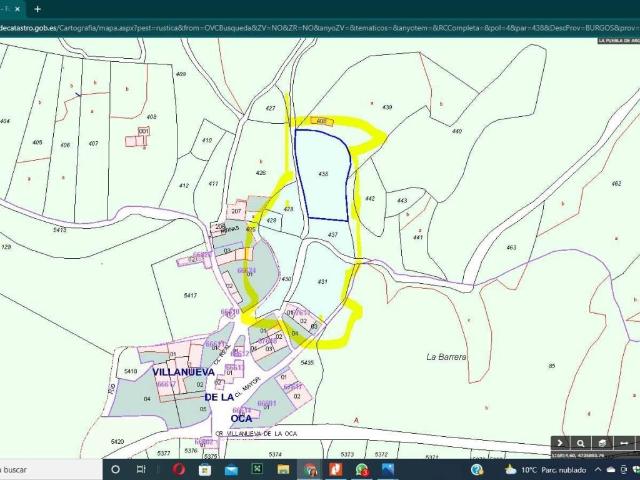Image resolution: width=640 pixels, height=480 pixels.
Task: Open Excel from the taskbar
Action: pos(258,469)
